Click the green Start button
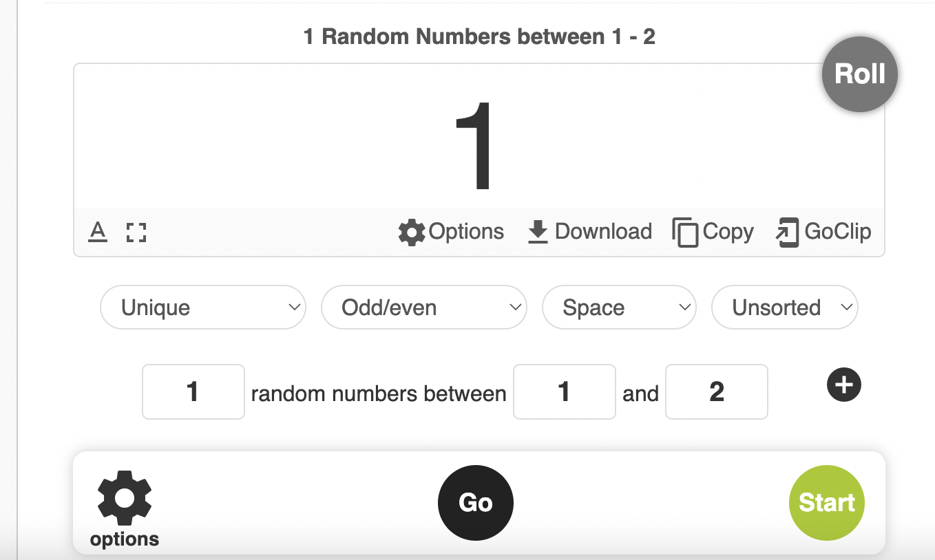Image resolution: width=935 pixels, height=560 pixels. click(x=827, y=503)
